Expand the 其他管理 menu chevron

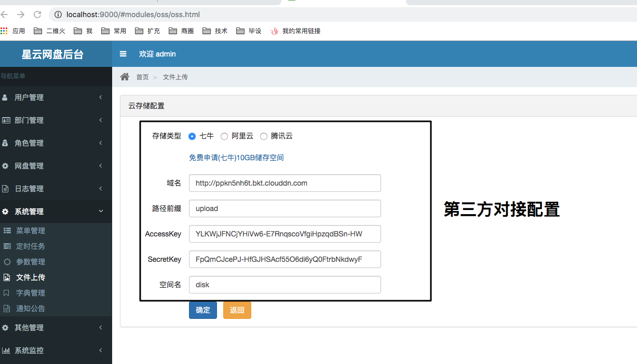click(x=101, y=328)
